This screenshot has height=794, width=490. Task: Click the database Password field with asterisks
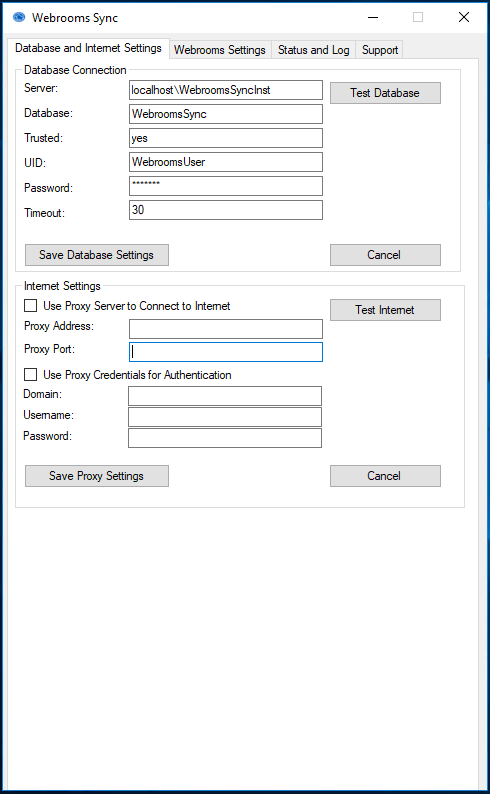click(226, 186)
